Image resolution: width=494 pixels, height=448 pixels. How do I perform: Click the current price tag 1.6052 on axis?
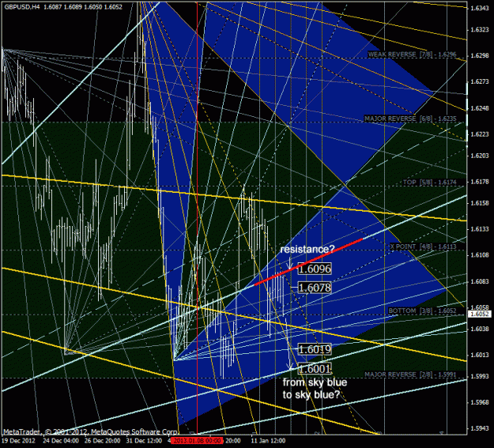point(480,314)
